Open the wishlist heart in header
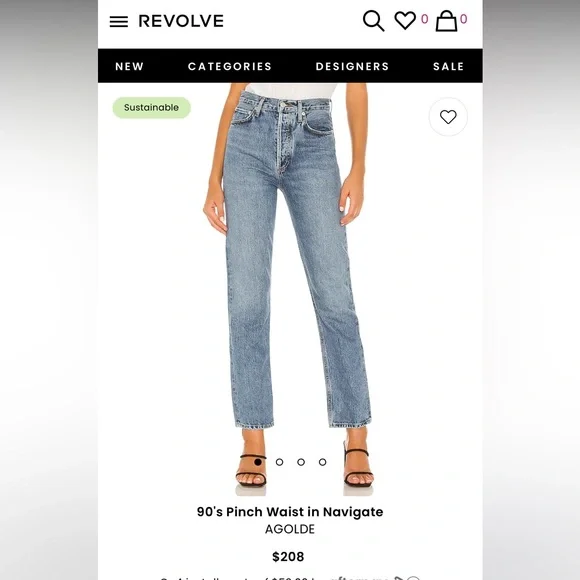The image size is (580, 580). tap(405, 20)
